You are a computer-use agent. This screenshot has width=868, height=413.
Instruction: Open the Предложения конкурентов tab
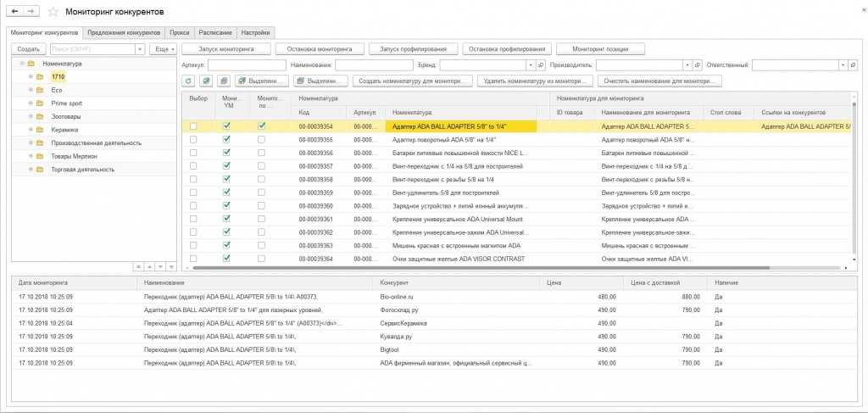124,32
